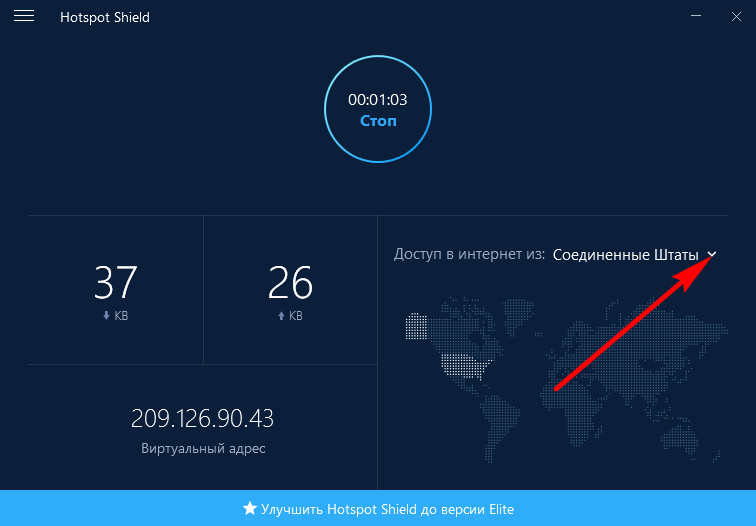Click the dotted world map
The height and width of the screenshot is (526, 756).
[x=567, y=380]
